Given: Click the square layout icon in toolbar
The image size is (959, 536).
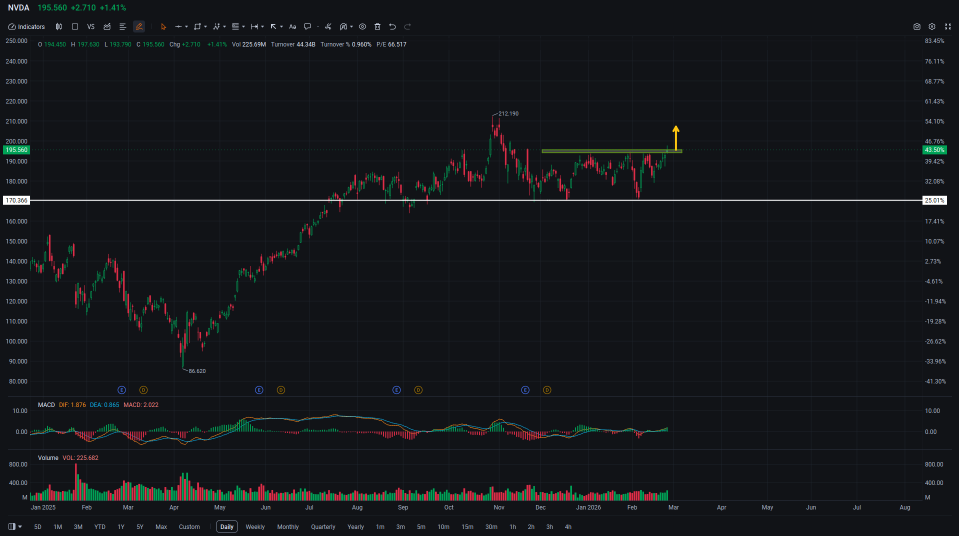Looking at the screenshot, I should tap(75, 27).
